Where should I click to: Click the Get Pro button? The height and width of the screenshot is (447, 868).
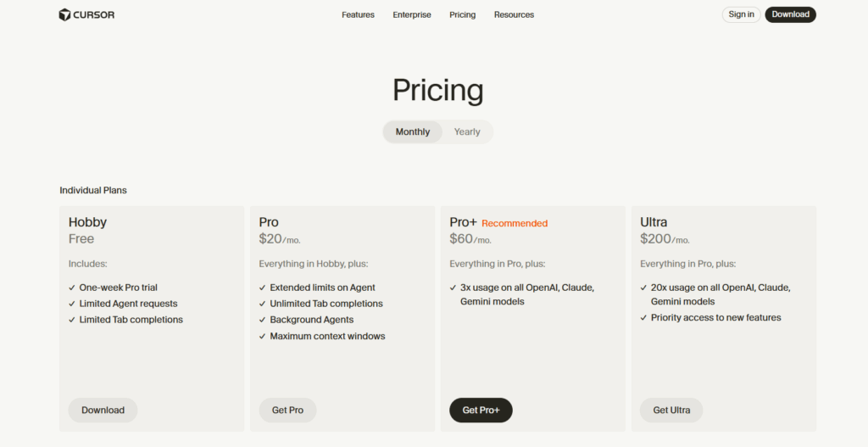tap(287, 410)
